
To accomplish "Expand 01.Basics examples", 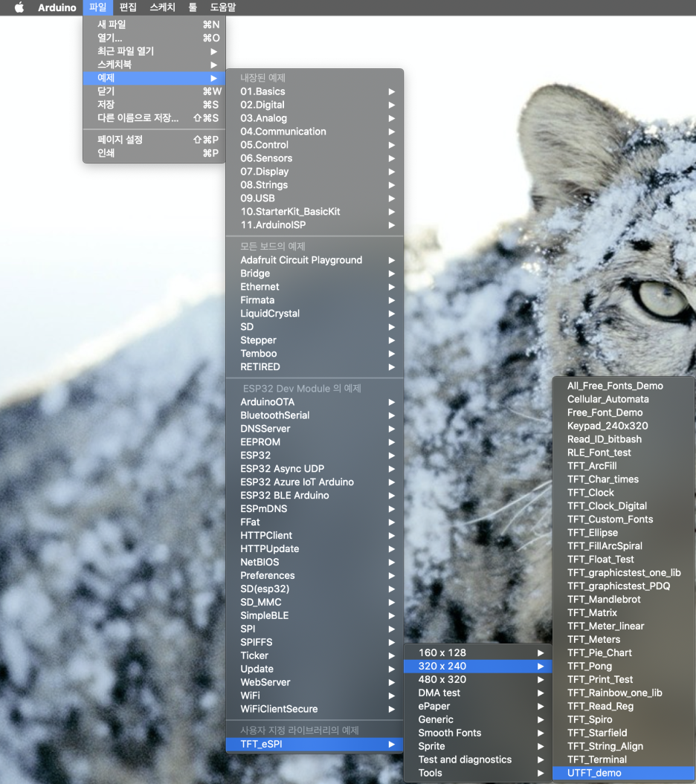I will (315, 91).
